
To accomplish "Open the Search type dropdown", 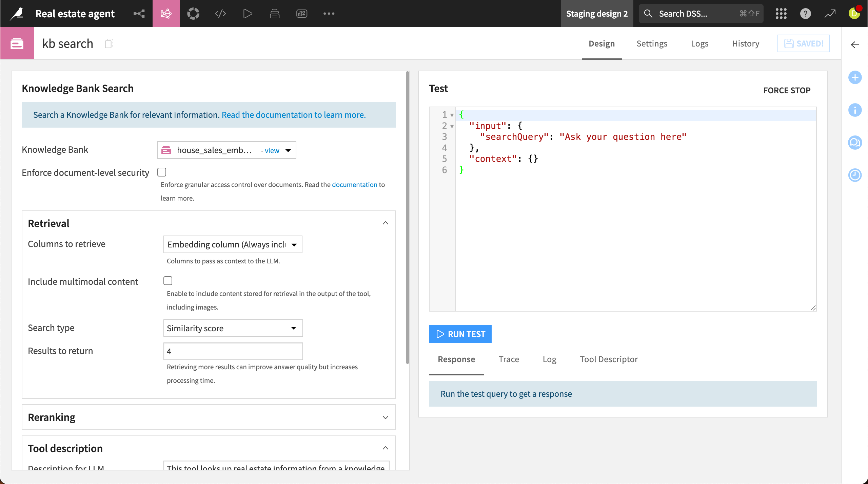I will pyautogui.click(x=233, y=328).
